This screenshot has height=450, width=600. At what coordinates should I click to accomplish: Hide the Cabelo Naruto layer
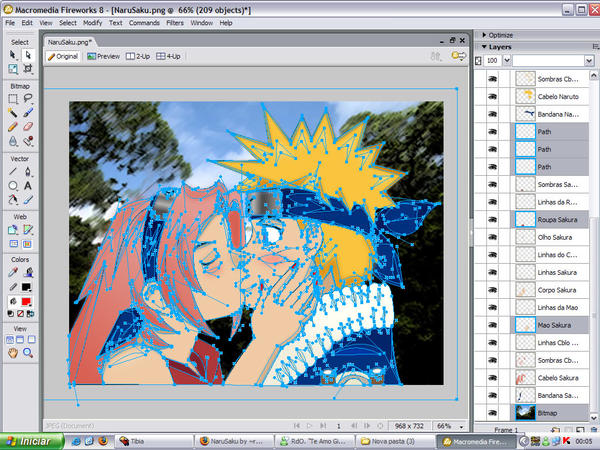(493, 96)
